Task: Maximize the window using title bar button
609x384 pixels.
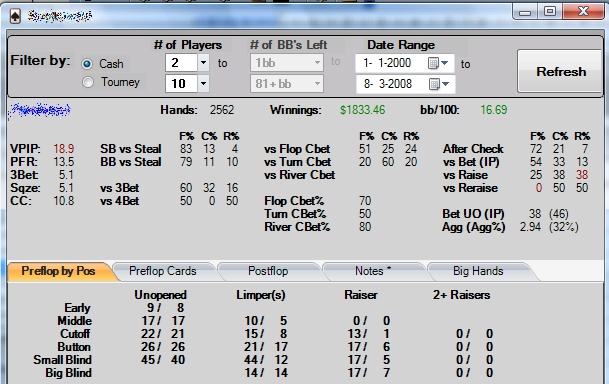Action: click(x=550, y=11)
